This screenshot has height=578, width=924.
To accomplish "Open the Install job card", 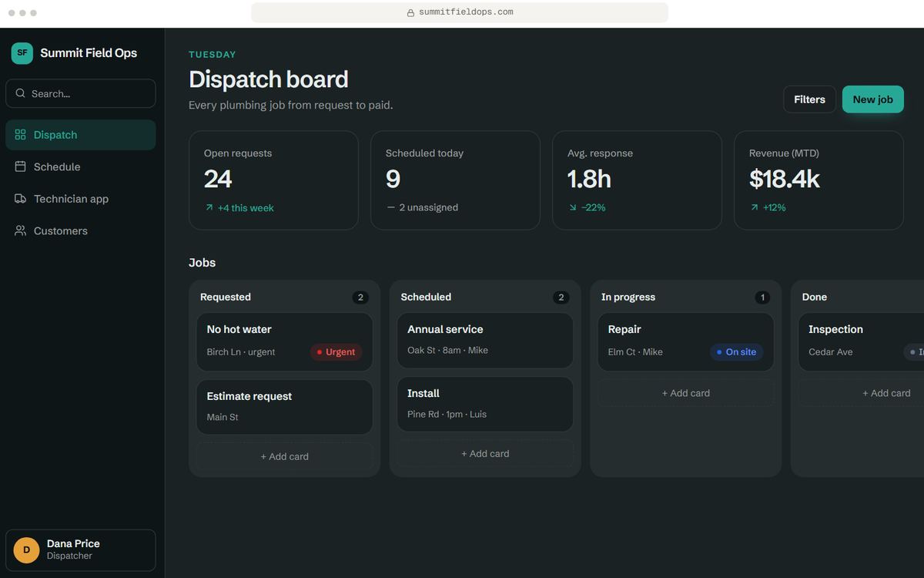I will (x=485, y=404).
